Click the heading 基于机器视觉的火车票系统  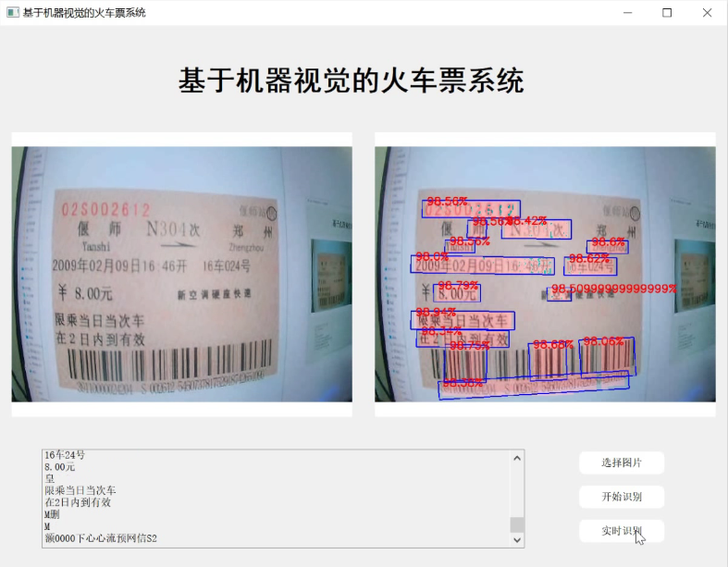click(x=352, y=80)
